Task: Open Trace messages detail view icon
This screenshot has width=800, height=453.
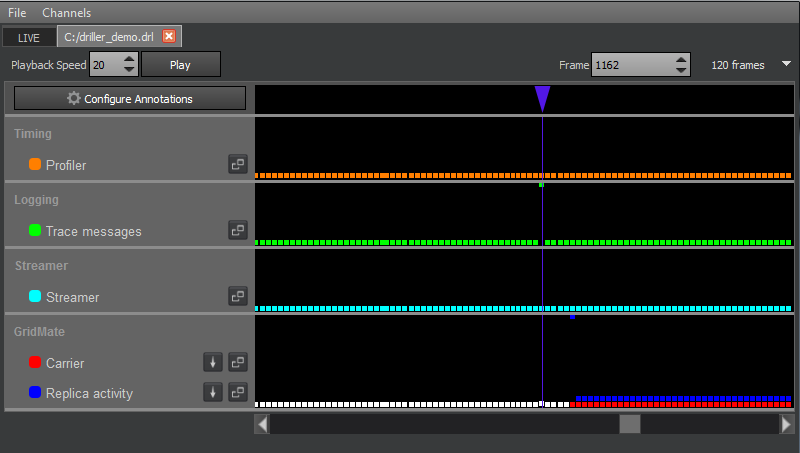Action: coord(237,231)
